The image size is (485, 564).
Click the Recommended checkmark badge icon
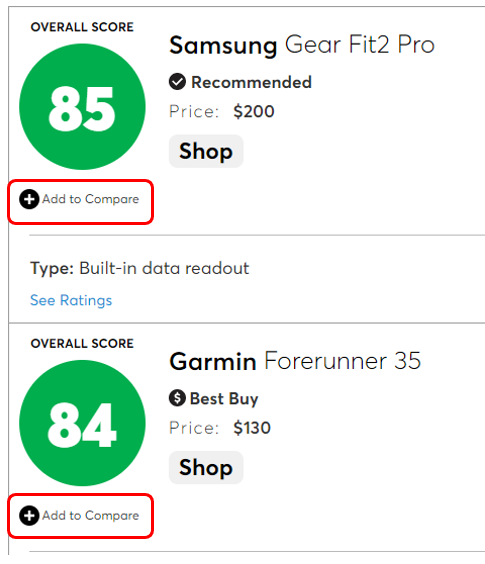pos(177,82)
